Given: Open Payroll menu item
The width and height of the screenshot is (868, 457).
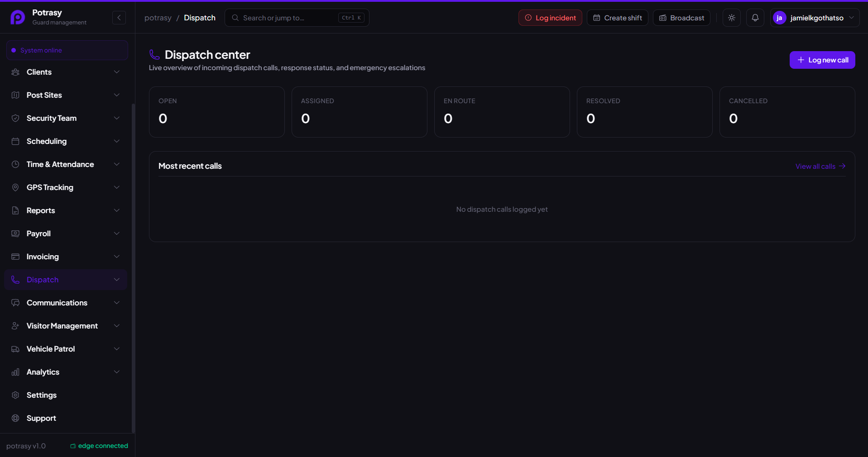Looking at the screenshot, I should 66,233.
